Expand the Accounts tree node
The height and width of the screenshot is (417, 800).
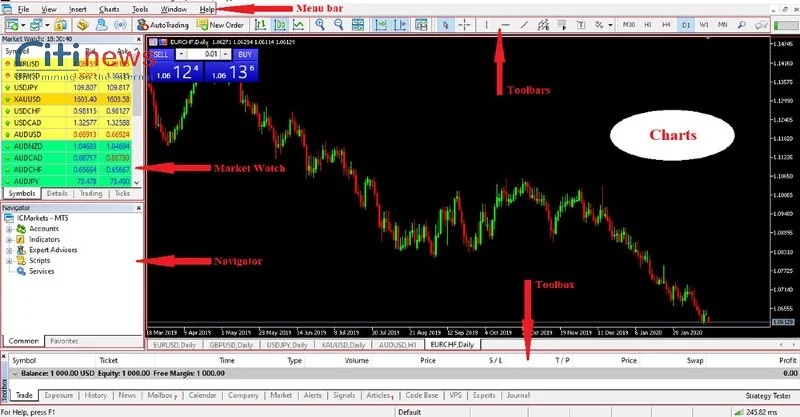[x=9, y=229]
